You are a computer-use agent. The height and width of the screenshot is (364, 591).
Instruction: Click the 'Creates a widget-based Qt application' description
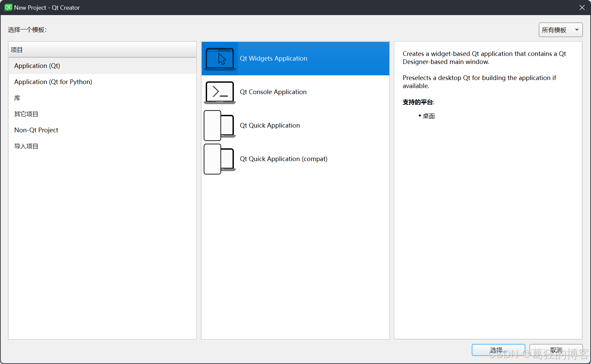coord(484,58)
